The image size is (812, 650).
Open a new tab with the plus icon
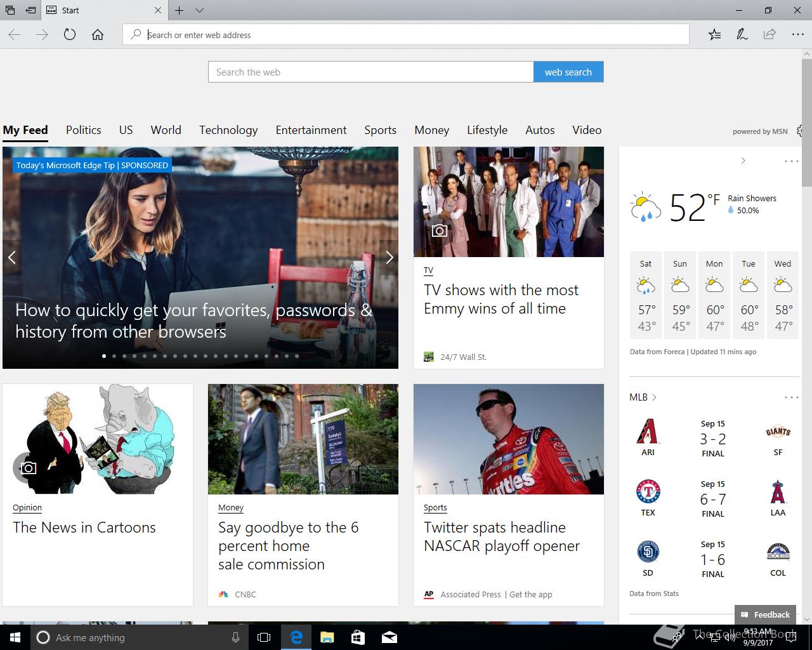click(180, 10)
